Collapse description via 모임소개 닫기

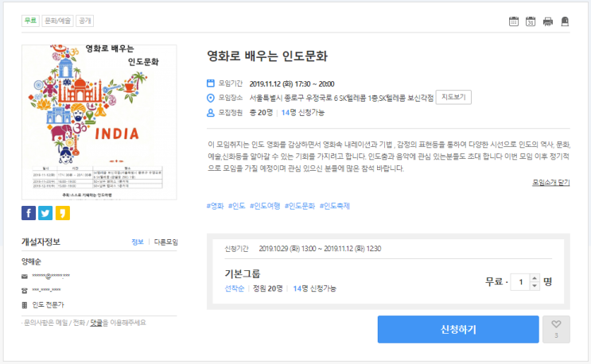point(550,183)
